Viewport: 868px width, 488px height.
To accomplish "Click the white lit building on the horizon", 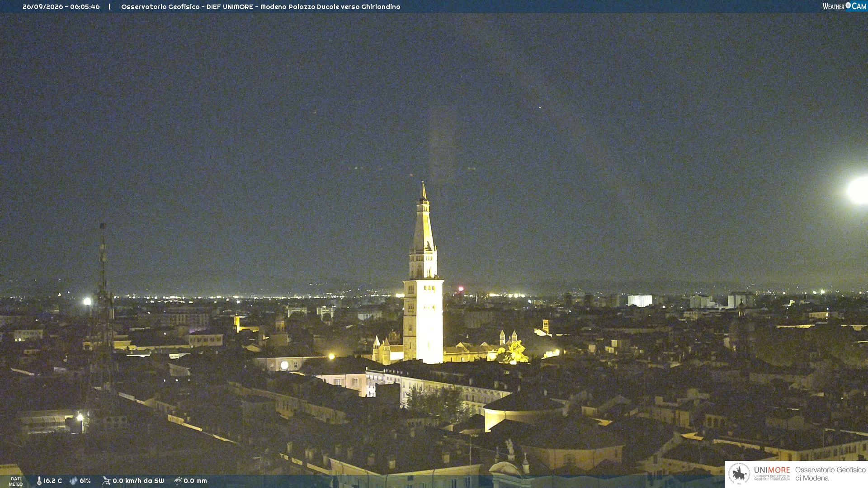I will [640, 300].
